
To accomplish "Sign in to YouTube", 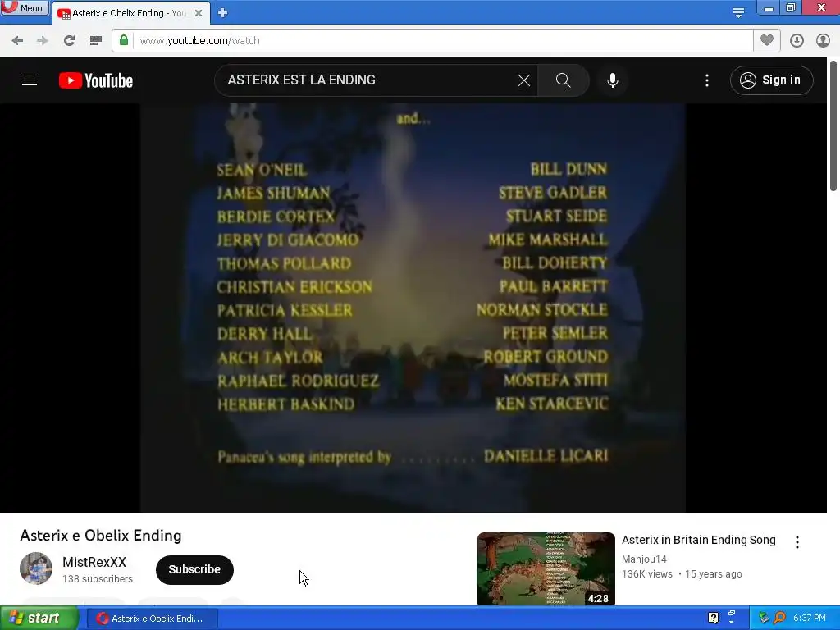I will (x=771, y=80).
